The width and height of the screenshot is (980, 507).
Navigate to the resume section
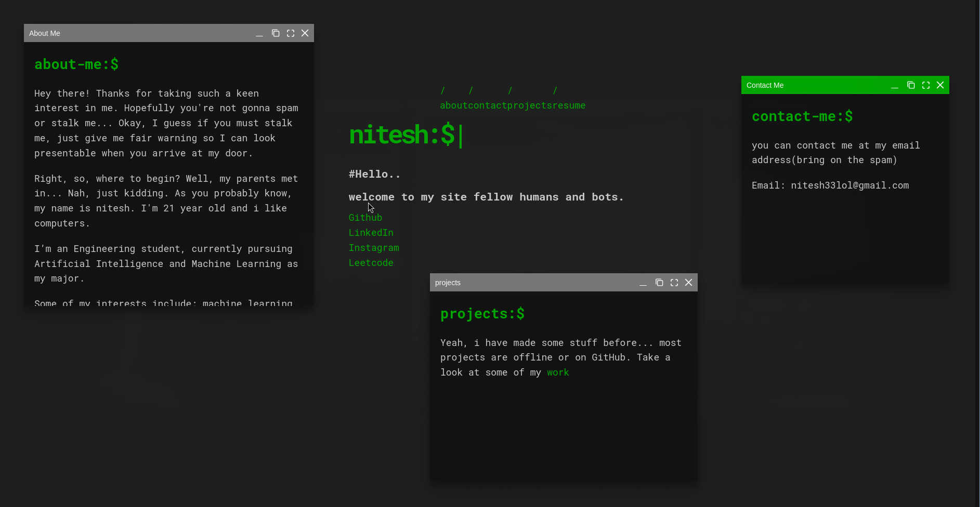pos(569,105)
